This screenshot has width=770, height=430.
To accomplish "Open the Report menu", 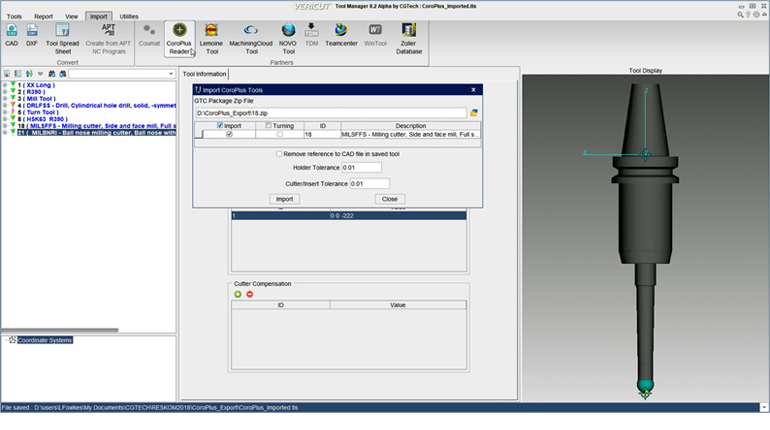I will coord(43,16).
